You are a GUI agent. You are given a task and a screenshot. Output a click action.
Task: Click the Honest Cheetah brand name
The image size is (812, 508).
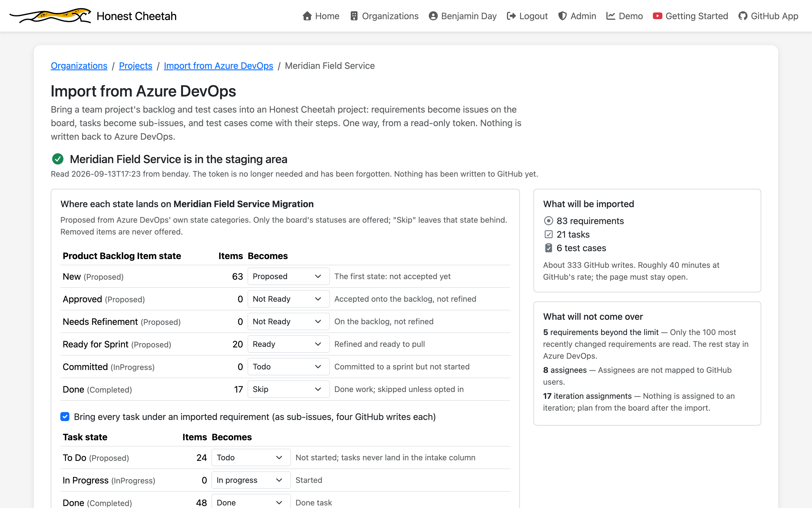pyautogui.click(x=136, y=16)
